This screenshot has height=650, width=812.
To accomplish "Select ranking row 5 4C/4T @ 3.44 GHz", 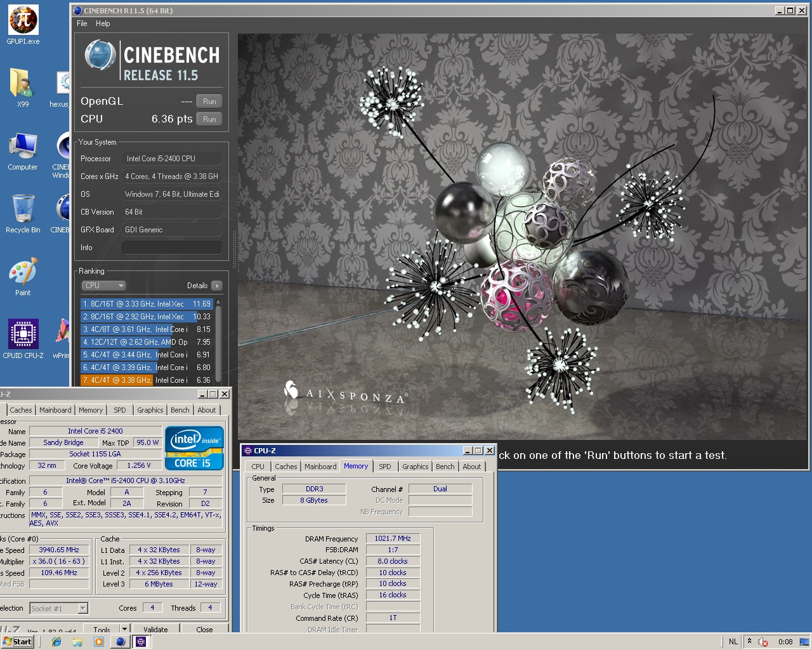I will point(147,355).
